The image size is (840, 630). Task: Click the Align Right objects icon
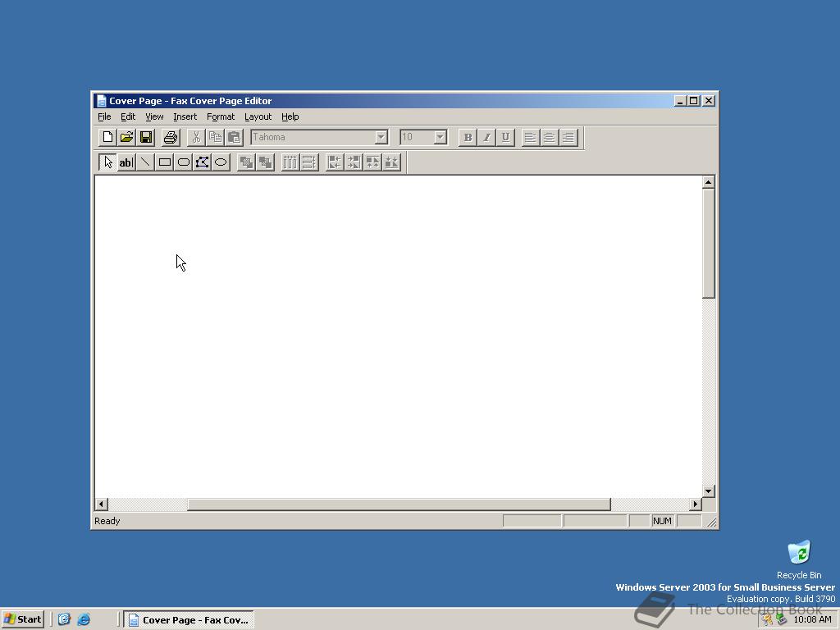354,162
